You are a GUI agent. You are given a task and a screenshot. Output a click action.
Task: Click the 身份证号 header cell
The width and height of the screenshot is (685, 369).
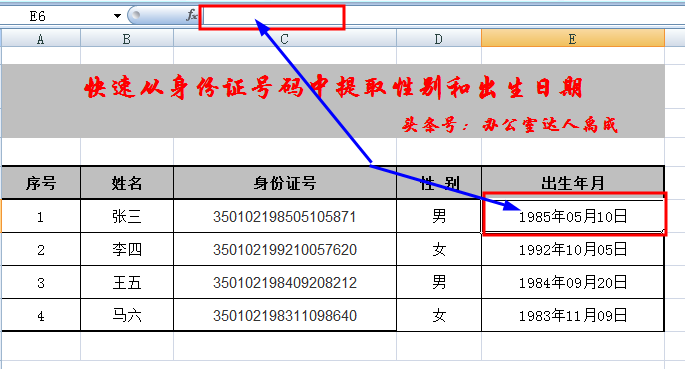click(x=285, y=183)
